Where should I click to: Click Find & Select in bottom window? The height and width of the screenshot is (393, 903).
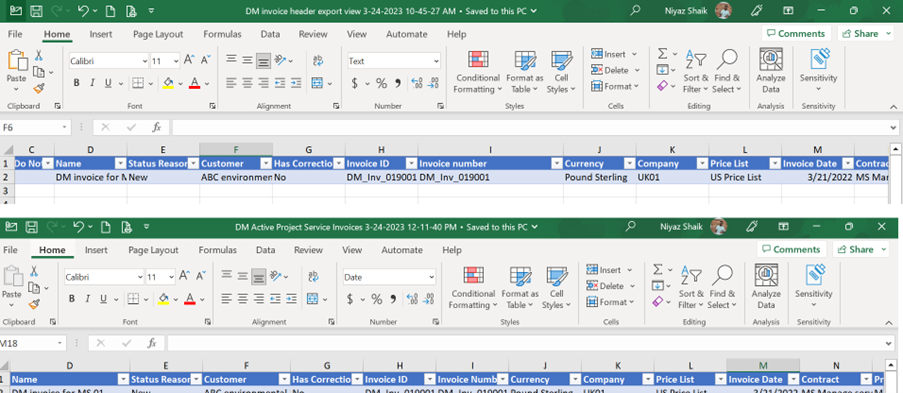(x=722, y=288)
